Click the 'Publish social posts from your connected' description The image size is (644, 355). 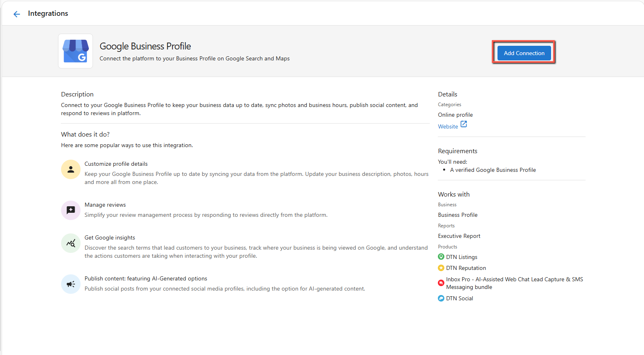(x=225, y=289)
